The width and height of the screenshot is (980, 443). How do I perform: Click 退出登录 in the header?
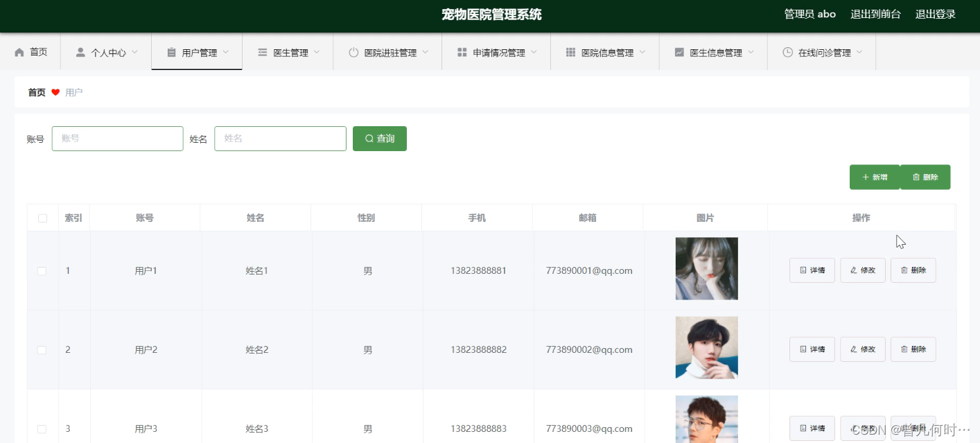[936, 14]
